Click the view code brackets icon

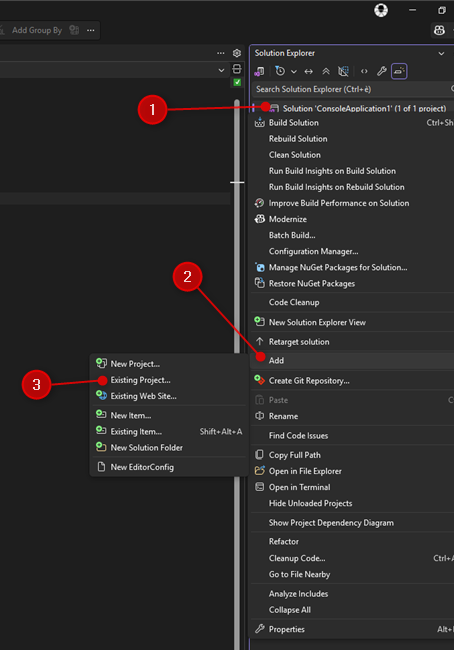pyautogui.click(x=364, y=71)
